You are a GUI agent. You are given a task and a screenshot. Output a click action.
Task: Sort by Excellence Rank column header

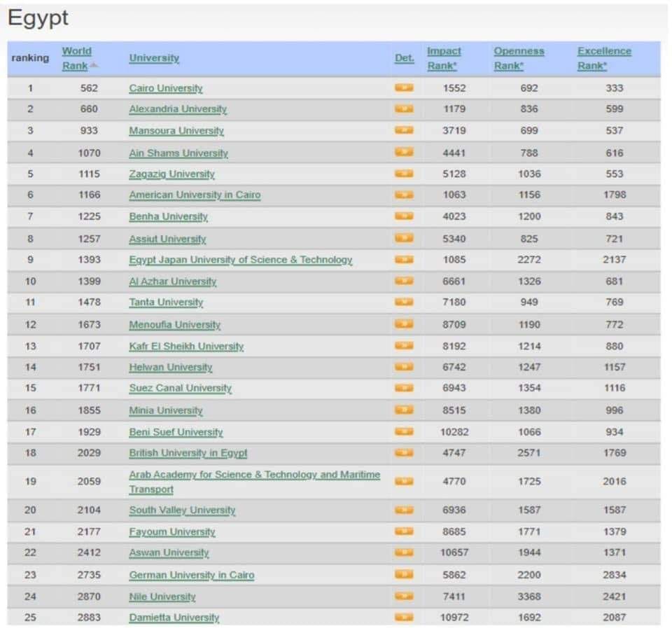point(603,58)
